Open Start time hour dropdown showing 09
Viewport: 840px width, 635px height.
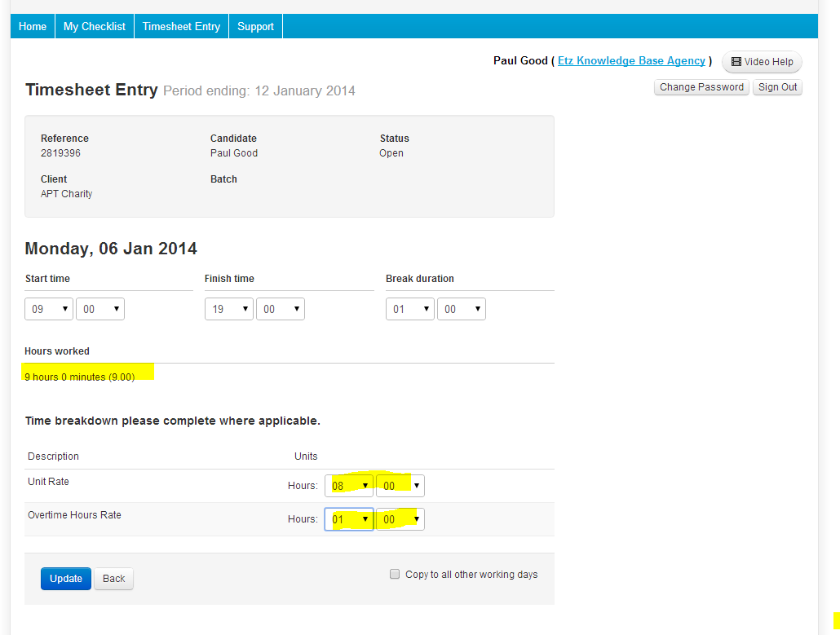49,309
